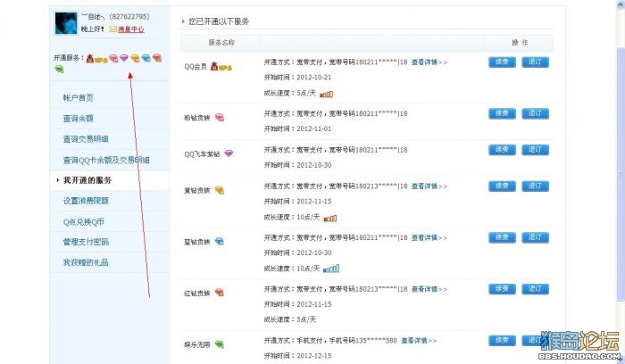
Task: Open the 消息中心 message center link
Action: (x=130, y=29)
